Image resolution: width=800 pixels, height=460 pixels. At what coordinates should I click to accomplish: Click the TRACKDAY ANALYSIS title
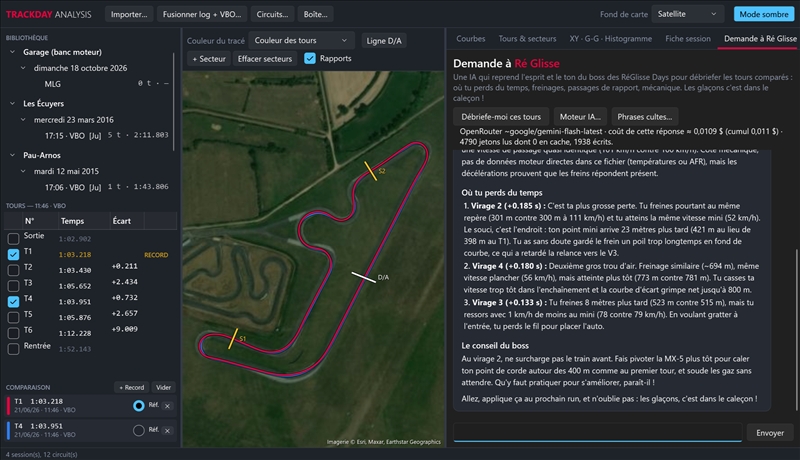[x=48, y=14]
